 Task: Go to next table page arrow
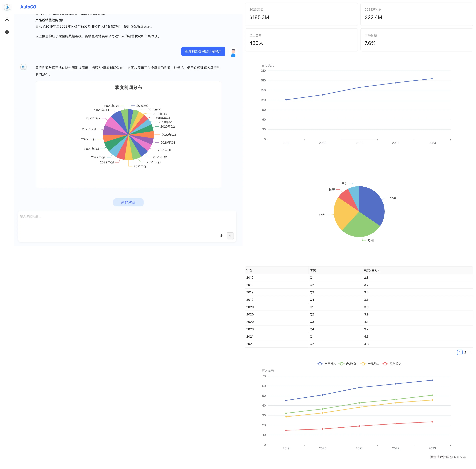pos(470,352)
